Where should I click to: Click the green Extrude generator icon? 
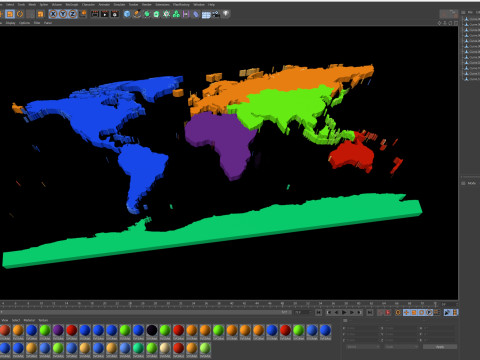click(156, 14)
